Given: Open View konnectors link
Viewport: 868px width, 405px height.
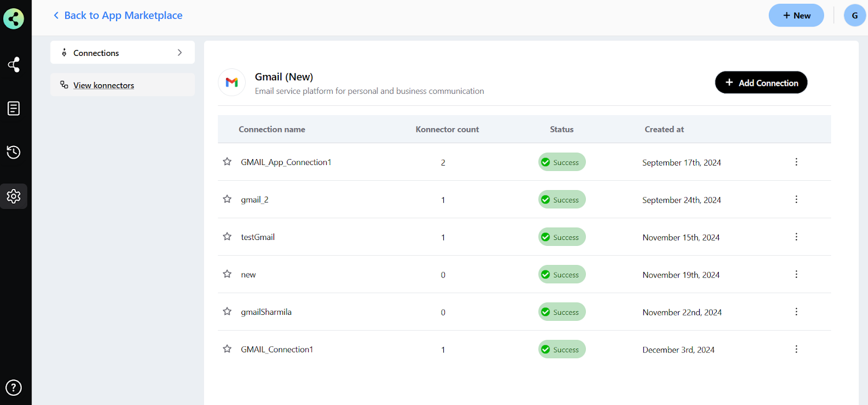Looking at the screenshot, I should click(104, 85).
